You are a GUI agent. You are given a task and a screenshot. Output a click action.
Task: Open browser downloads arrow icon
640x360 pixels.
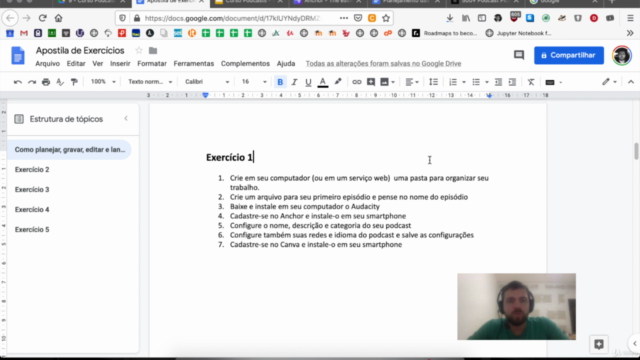click(449, 18)
